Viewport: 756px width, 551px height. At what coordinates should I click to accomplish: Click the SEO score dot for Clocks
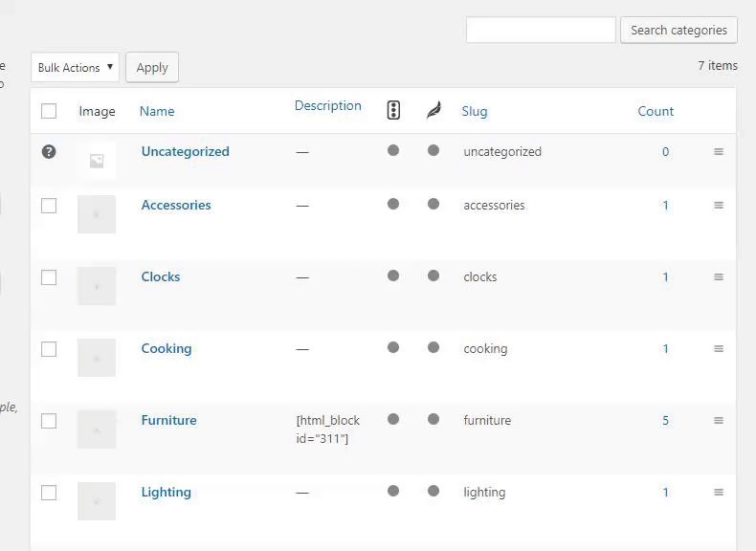point(393,275)
